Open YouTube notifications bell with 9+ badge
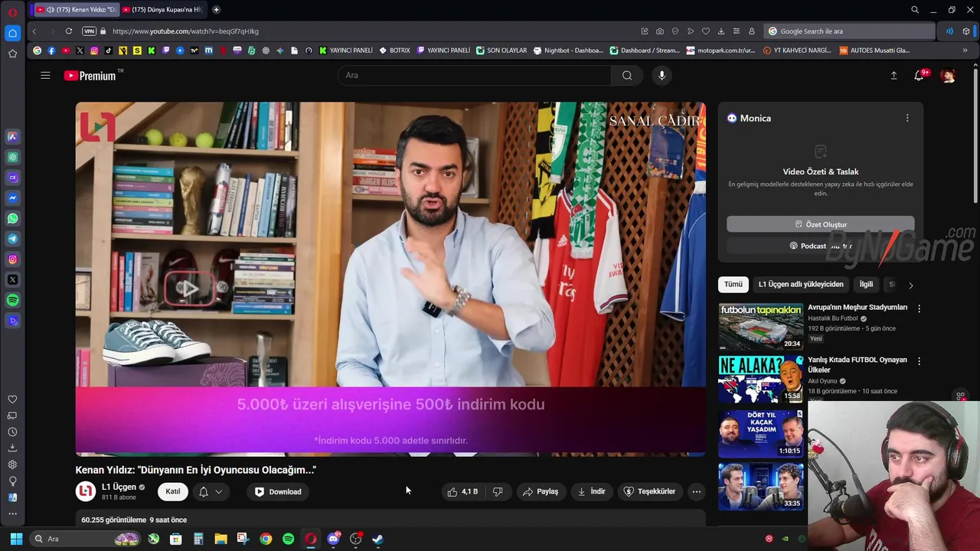The image size is (980, 551). point(920,75)
